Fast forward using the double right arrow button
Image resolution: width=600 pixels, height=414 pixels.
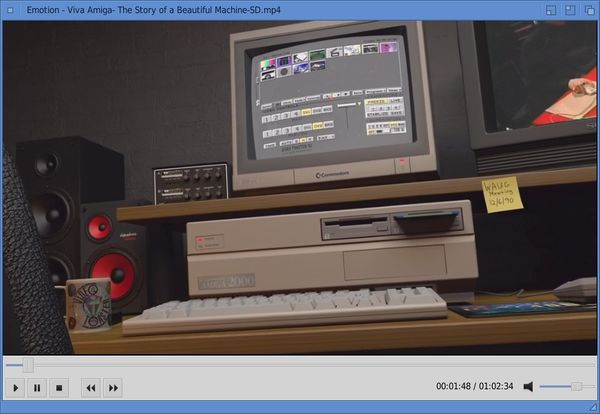(x=113, y=387)
